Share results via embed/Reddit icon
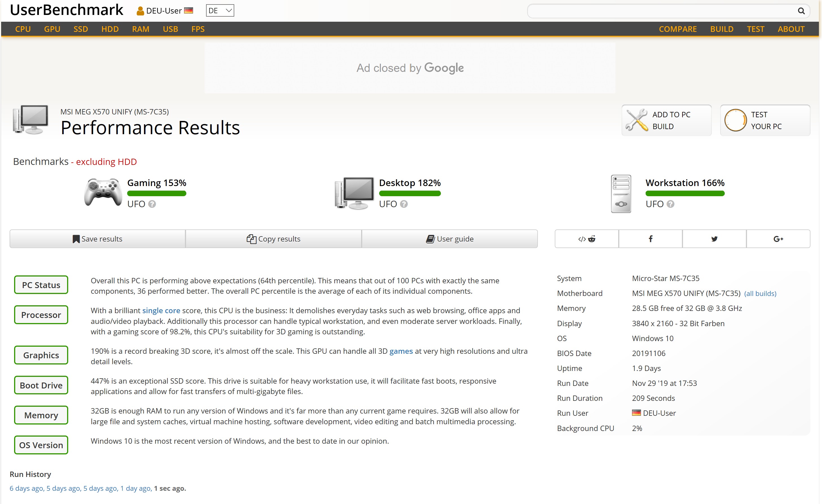 [586, 239]
